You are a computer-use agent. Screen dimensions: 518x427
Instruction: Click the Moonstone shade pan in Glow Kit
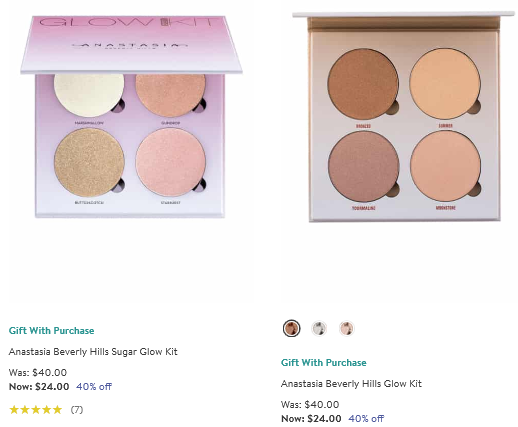click(446, 166)
